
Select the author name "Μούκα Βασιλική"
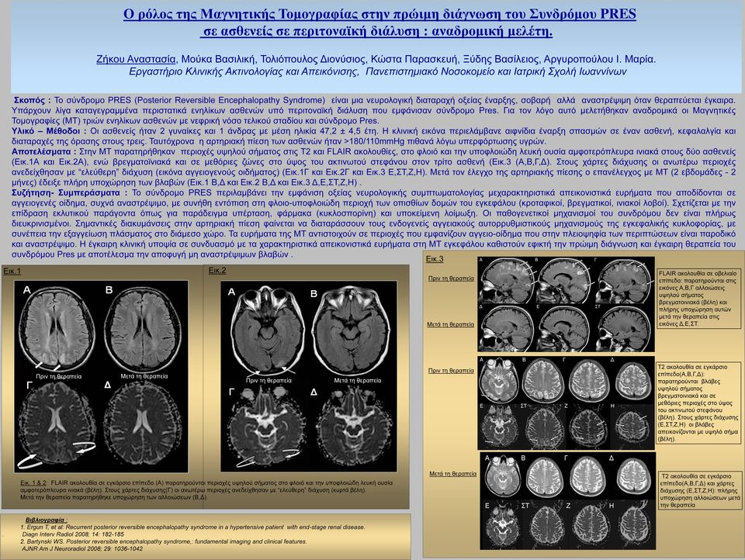(218, 60)
